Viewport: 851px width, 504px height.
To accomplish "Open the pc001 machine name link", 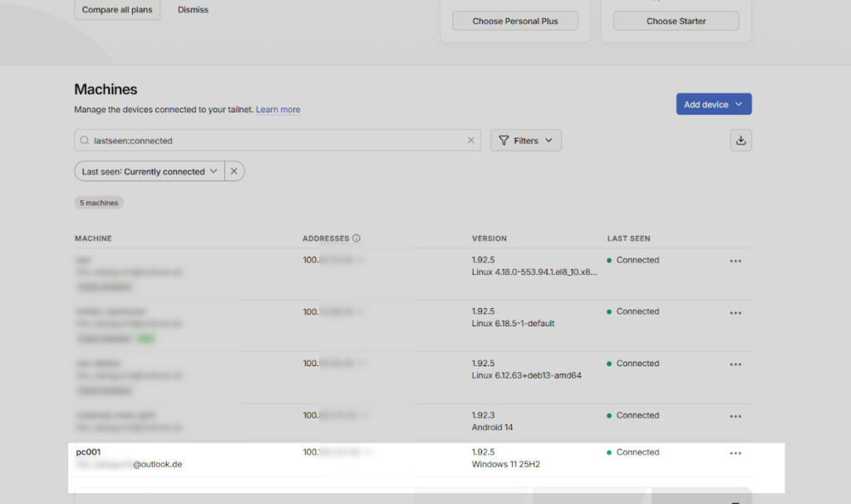I will (x=88, y=453).
